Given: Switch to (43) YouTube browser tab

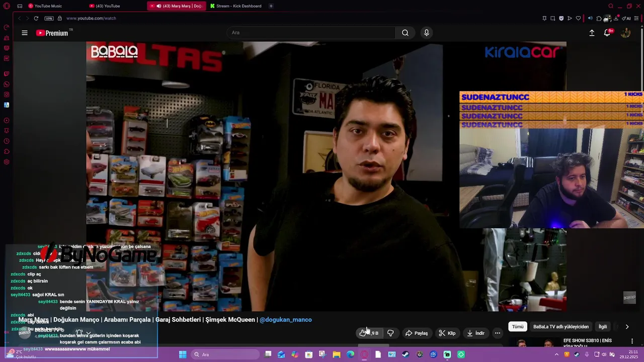Looking at the screenshot, I should [107, 6].
